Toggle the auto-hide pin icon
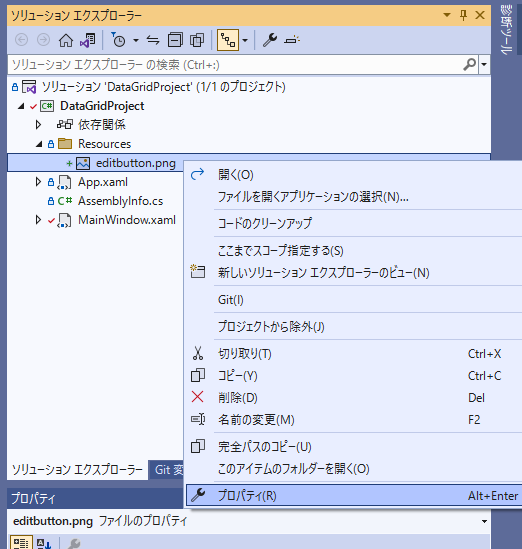Screen dimensions: 522x549 pos(463,15)
